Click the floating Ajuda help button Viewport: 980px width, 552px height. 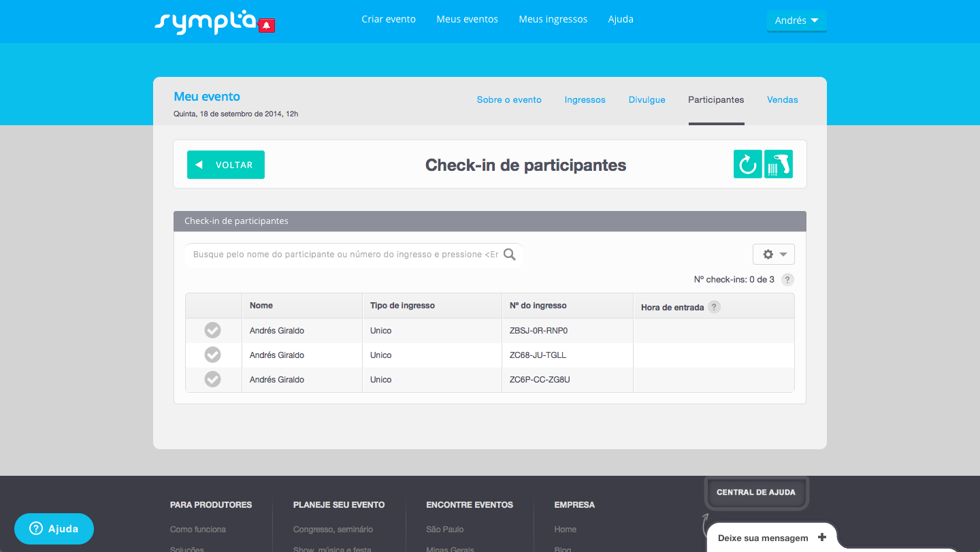click(54, 529)
